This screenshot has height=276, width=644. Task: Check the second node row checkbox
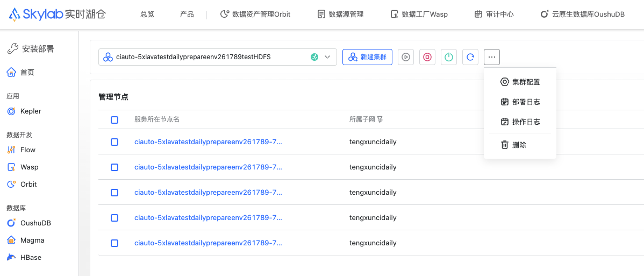[115, 167]
